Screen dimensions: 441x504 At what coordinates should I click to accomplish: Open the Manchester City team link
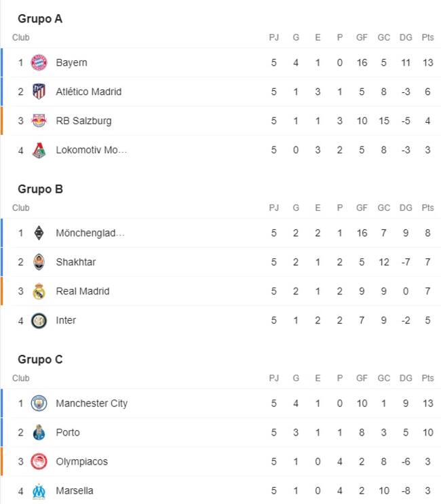pyautogui.click(x=92, y=404)
